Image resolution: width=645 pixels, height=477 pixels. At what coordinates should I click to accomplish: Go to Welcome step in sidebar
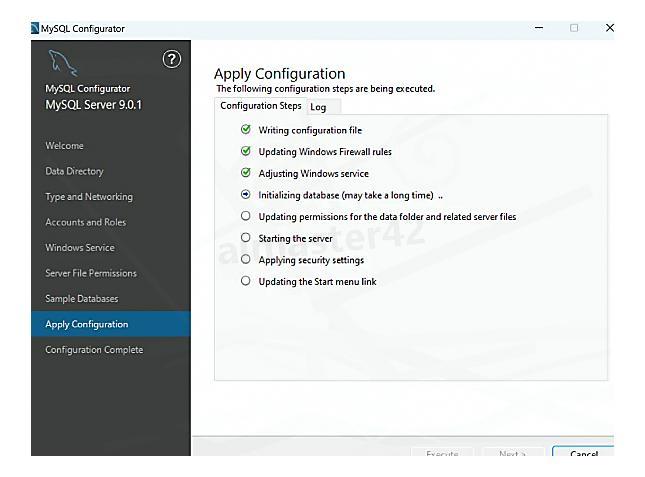click(x=64, y=146)
